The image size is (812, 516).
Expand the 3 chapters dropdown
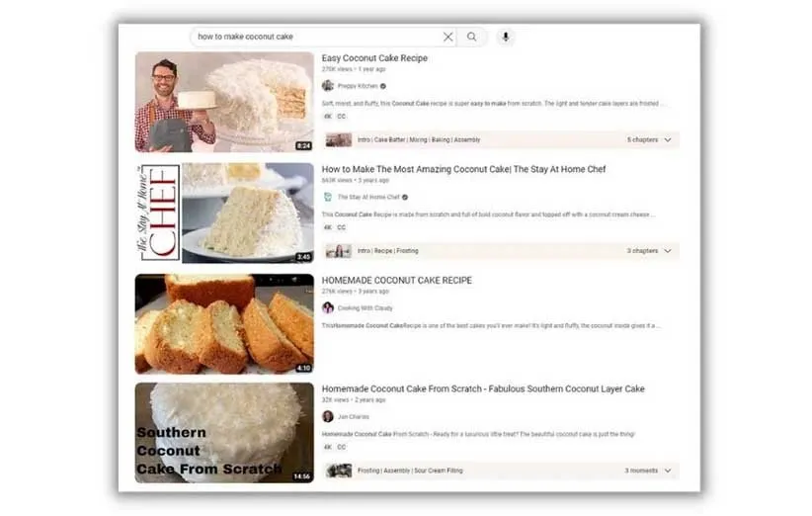[x=668, y=251]
